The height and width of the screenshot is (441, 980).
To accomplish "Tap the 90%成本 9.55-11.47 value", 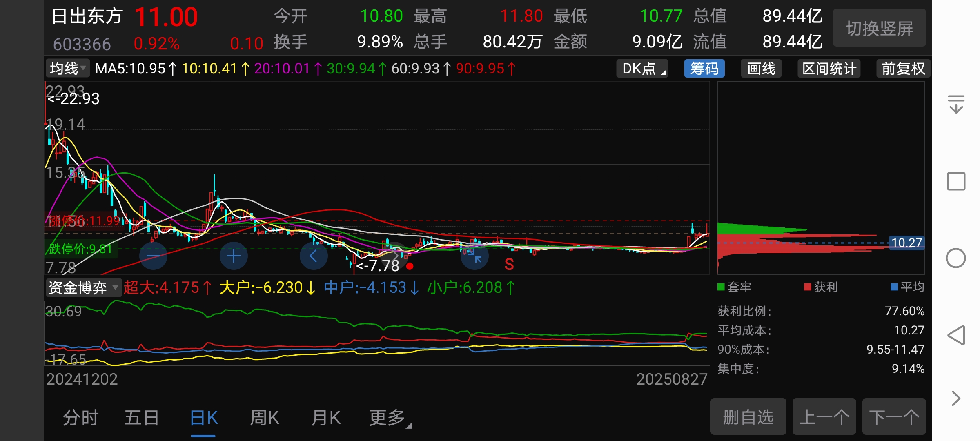I will (895, 350).
